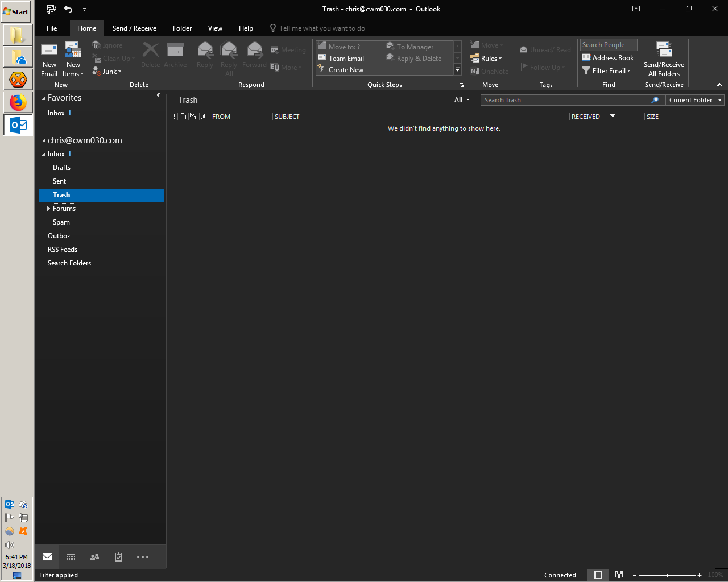Collapse the folder pane
Image resolution: width=728 pixels, height=582 pixels.
[x=158, y=95]
